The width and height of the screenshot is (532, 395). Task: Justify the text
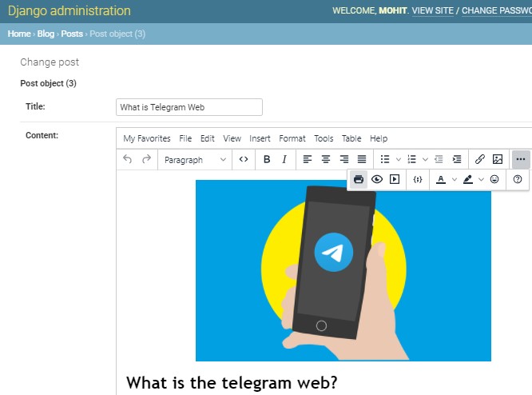(x=362, y=159)
